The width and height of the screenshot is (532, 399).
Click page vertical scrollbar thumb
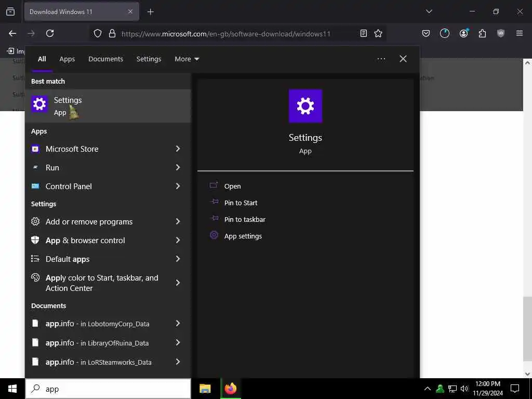pyautogui.click(x=527, y=329)
